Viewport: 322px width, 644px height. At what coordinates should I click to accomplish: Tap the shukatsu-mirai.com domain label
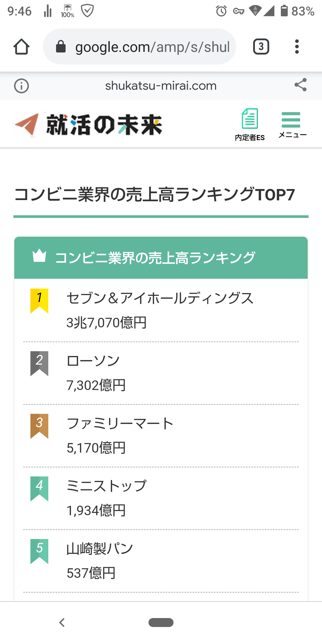click(161, 86)
